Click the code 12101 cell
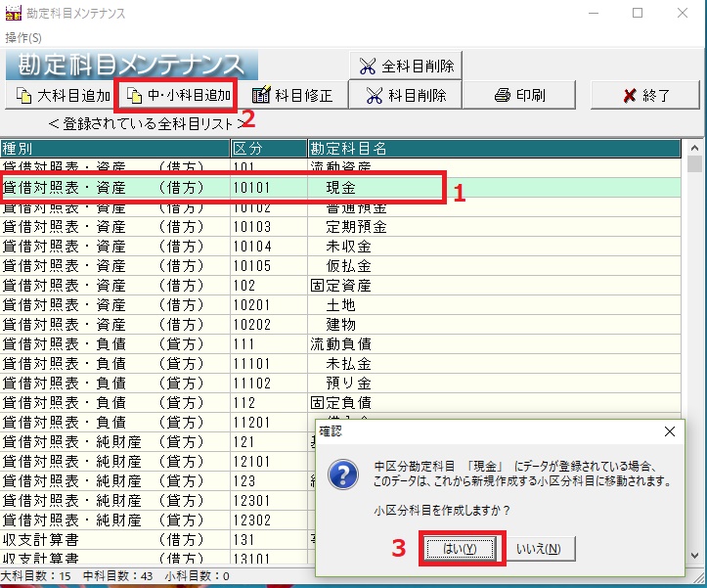Viewport: 707px width, 588px height. click(269, 461)
